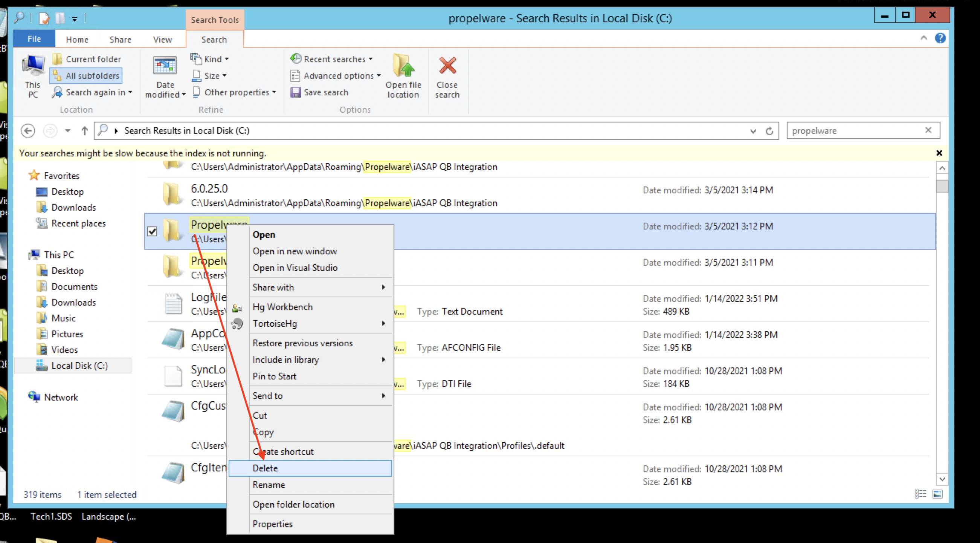Choose Properties in context menu
Screen dimensions: 980x543
click(x=310, y=524)
